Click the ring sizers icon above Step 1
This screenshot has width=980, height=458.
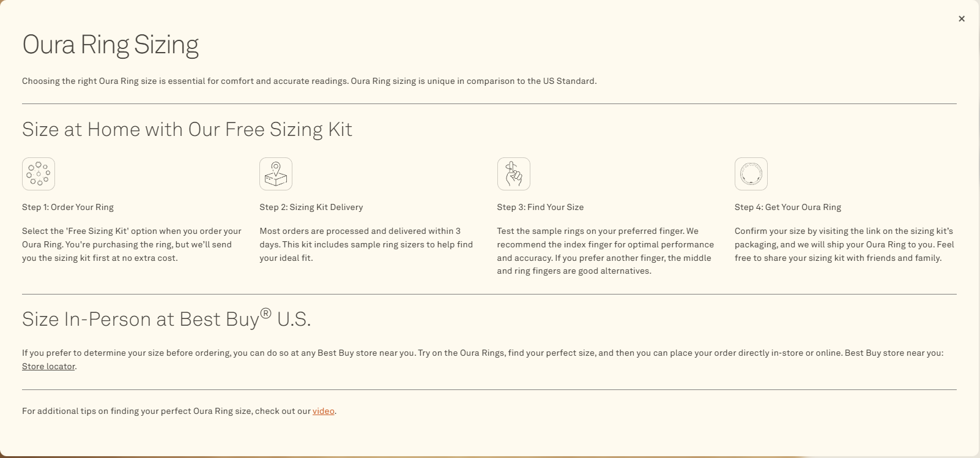click(x=39, y=174)
